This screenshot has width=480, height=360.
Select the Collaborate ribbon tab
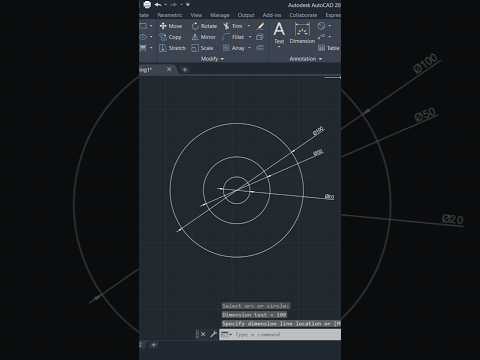(x=303, y=15)
